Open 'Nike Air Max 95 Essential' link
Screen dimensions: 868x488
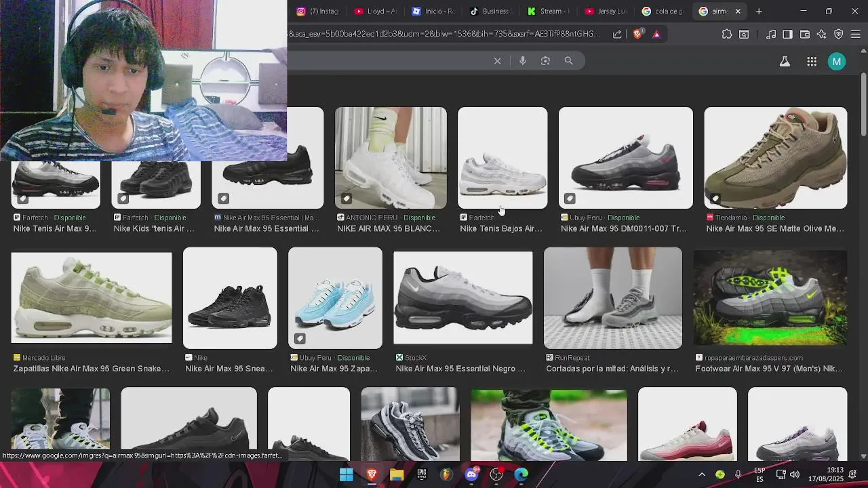[x=267, y=229]
